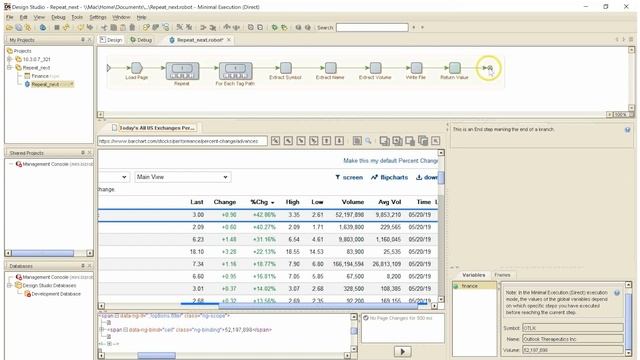Open the Tools menu
The height and width of the screenshot is (360, 640).
pyautogui.click(x=77, y=17)
